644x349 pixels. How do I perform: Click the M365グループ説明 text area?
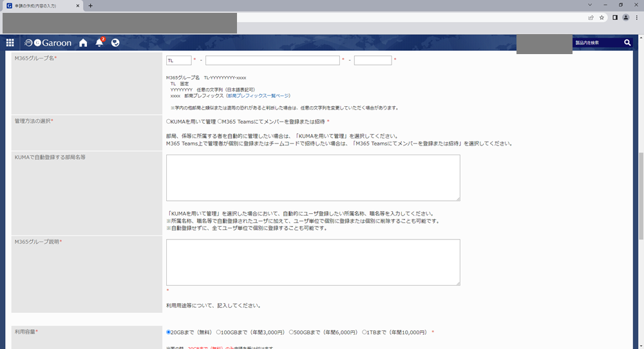pos(313,262)
